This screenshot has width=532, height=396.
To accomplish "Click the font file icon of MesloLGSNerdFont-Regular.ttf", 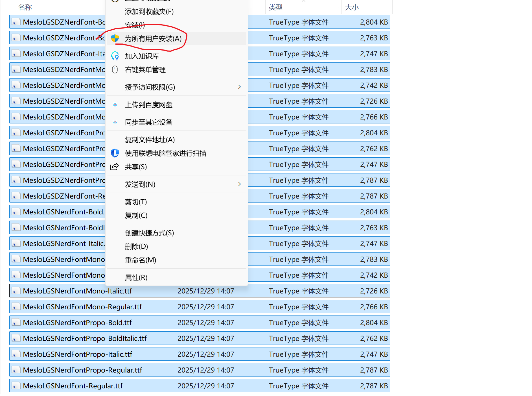I will [16, 386].
